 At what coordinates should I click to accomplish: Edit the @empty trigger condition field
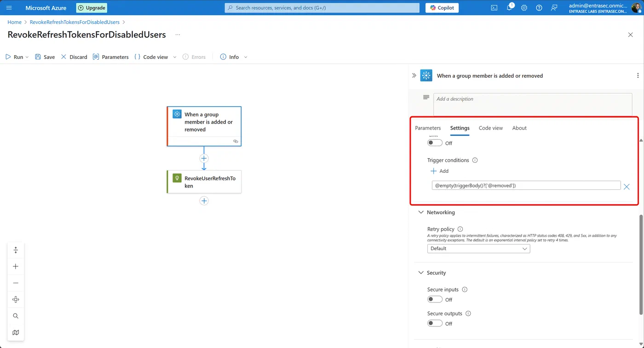click(x=526, y=185)
